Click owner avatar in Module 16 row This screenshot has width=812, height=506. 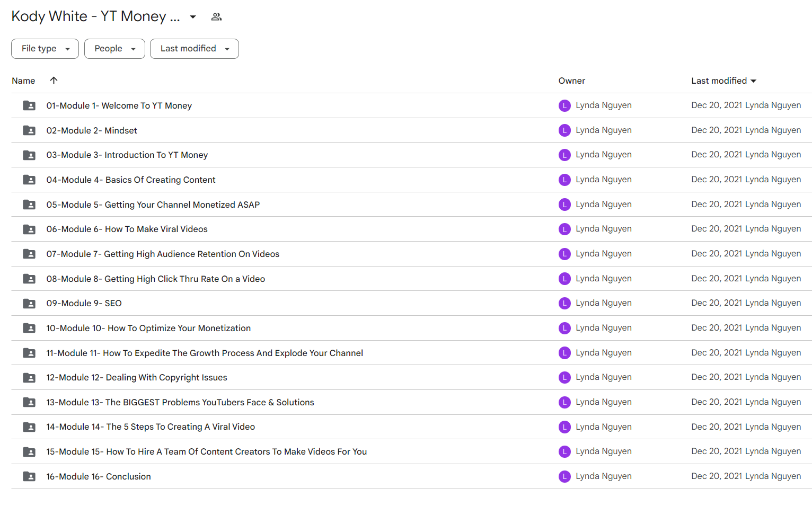coord(564,476)
